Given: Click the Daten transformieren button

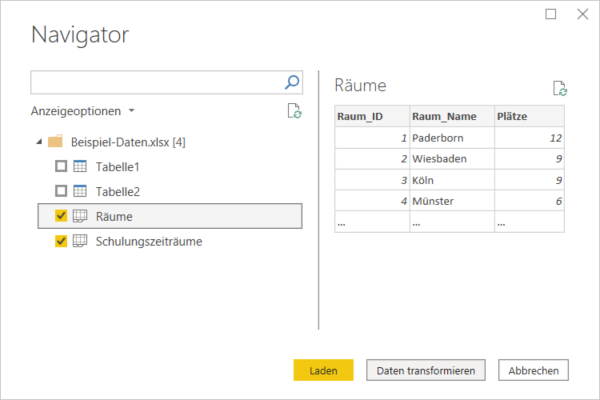Looking at the screenshot, I should click(426, 370).
